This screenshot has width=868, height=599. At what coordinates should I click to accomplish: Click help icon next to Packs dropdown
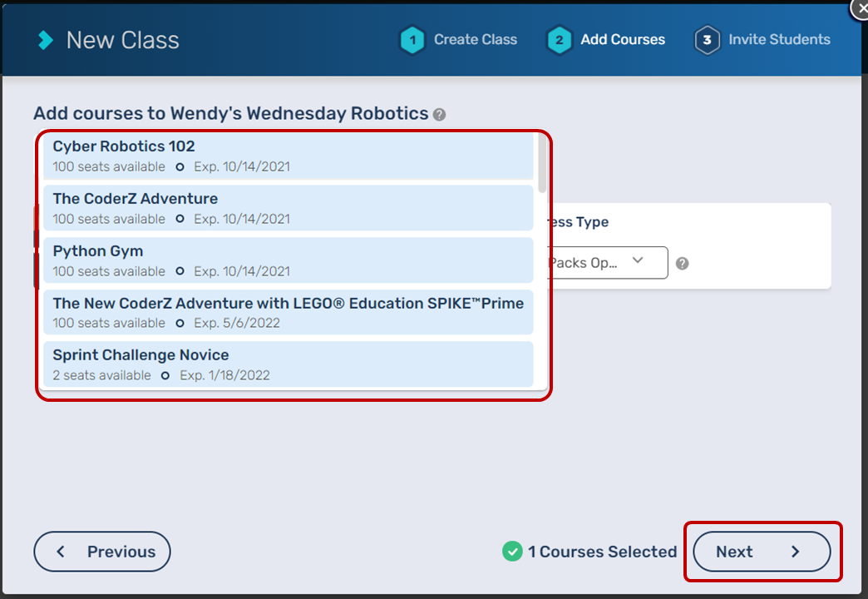(x=682, y=264)
